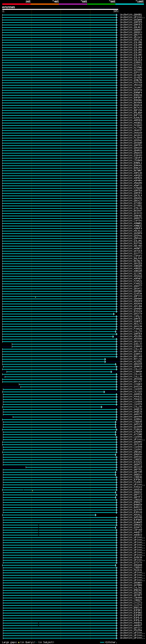The image size is (146, 644).
Task: Select hit label UniRef100_Q58I24
Action: 131,40
